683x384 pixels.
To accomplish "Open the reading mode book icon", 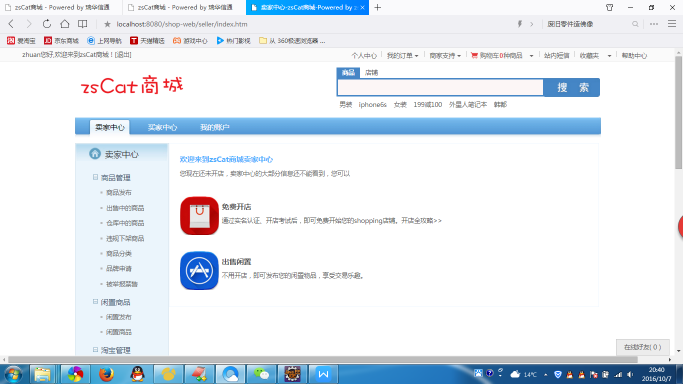I will click(x=82, y=24).
